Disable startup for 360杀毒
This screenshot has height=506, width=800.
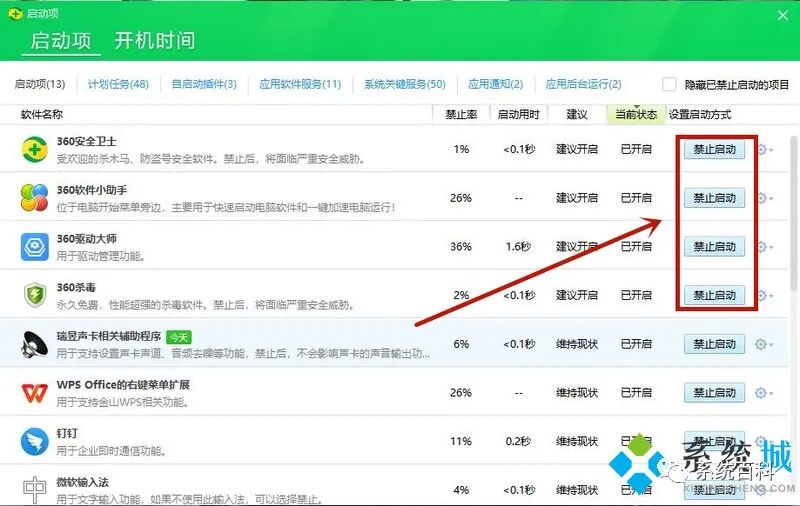tap(714, 295)
